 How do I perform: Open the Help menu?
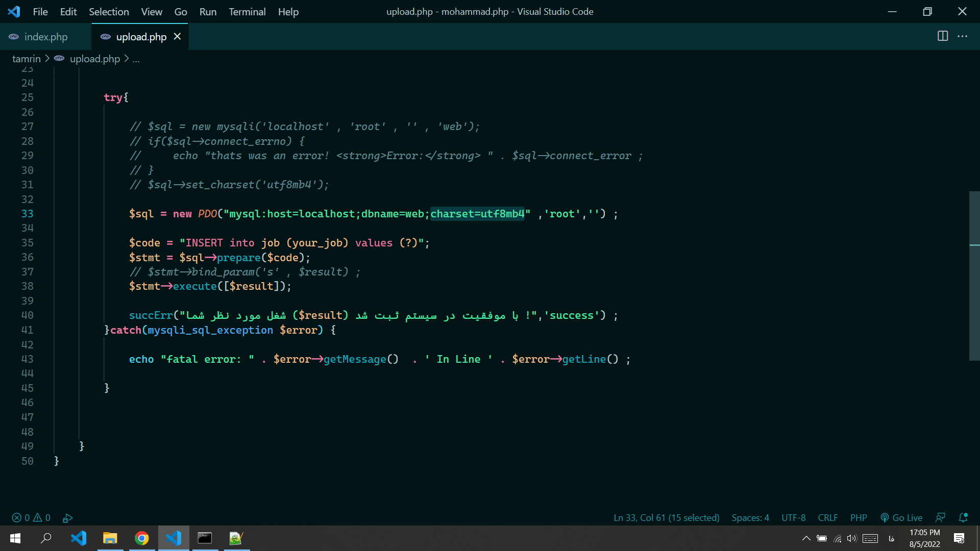click(x=288, y=12)
